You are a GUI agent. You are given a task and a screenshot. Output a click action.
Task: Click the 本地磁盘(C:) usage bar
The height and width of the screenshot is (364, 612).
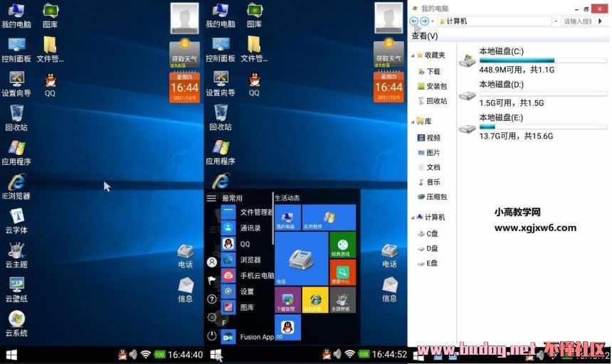coord(543,60)
